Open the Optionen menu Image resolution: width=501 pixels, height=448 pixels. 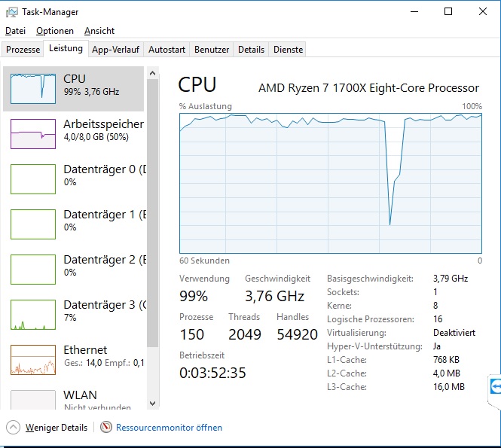pyautogui.click(x=55, y=31)
